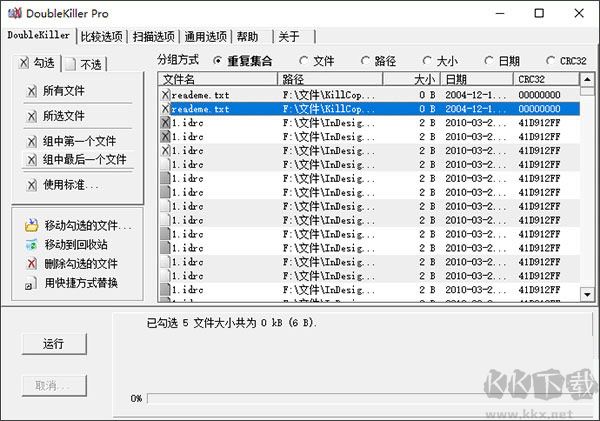Click the 删除勾选的文件 red X icon

point(31,264)
